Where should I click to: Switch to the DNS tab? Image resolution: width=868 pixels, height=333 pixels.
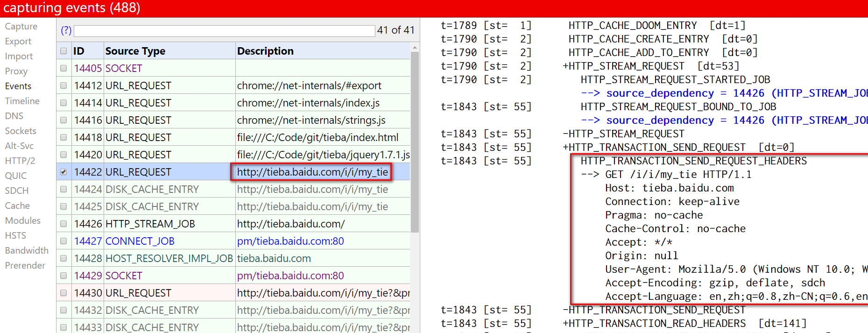(14, 116)
